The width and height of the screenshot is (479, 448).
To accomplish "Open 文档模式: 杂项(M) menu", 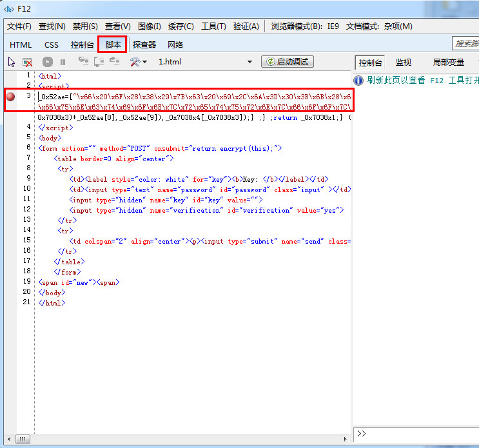I will tap(379, 26).
